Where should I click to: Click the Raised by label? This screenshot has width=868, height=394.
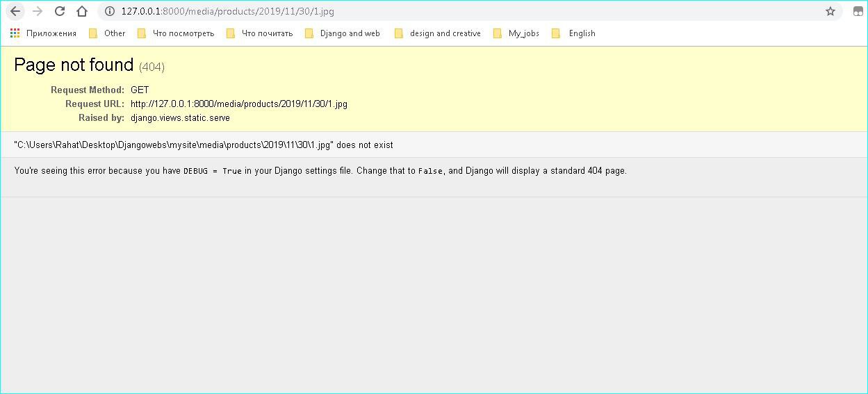pos(101,118)
